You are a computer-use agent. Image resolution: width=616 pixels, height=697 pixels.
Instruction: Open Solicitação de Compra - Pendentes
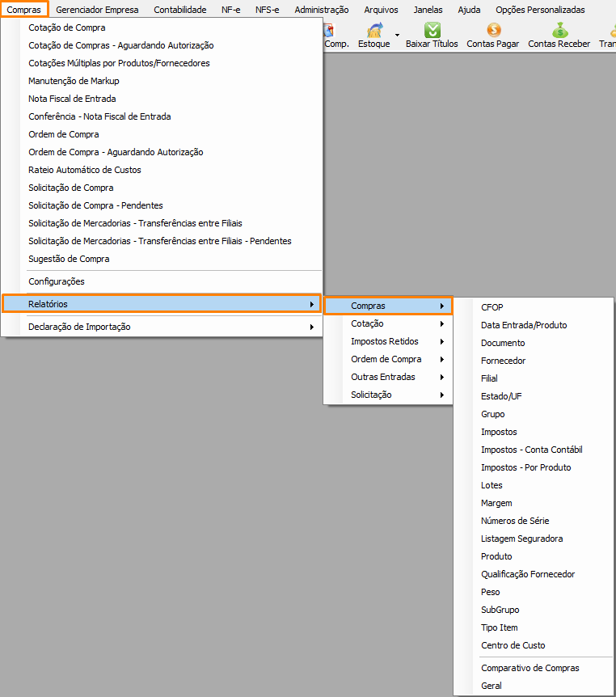coord(162,205)
